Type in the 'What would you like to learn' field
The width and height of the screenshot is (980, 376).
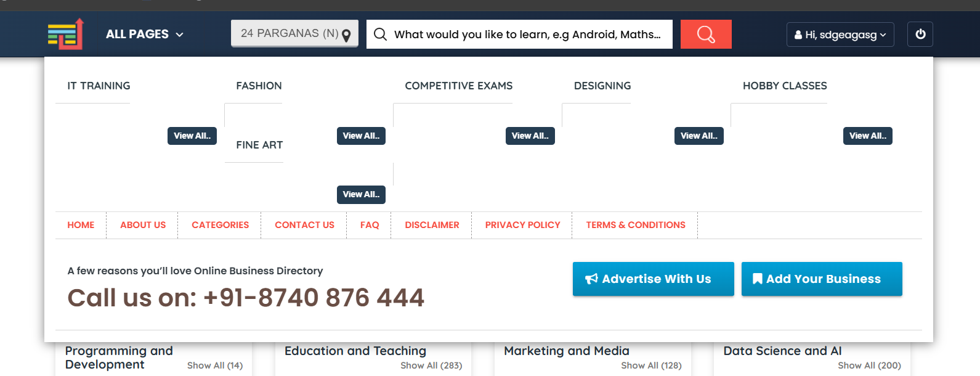527,35
